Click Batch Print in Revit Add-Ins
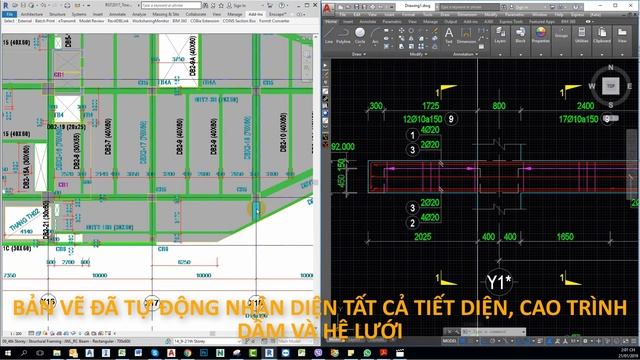640x360 pixels. [45, 21]
